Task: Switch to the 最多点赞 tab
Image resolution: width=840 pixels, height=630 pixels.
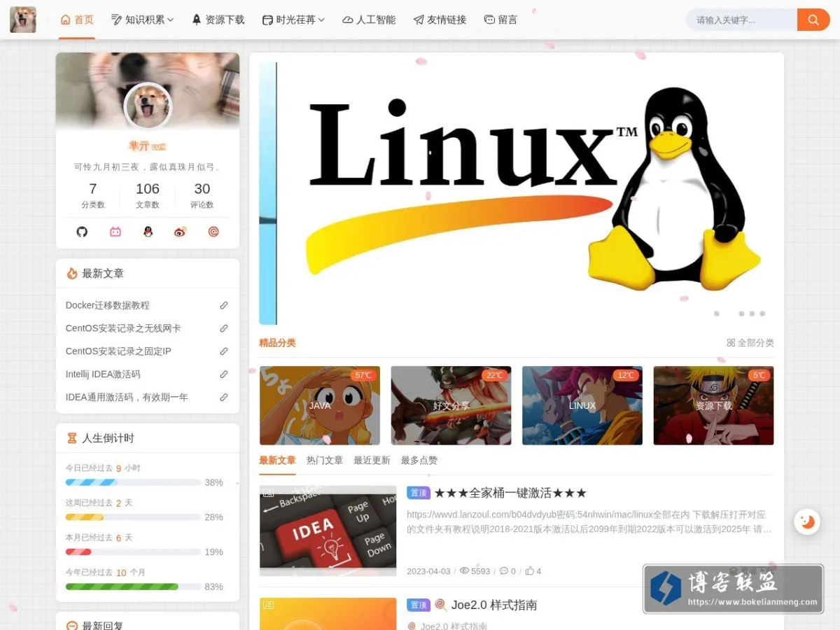Action: click(419, 461)
